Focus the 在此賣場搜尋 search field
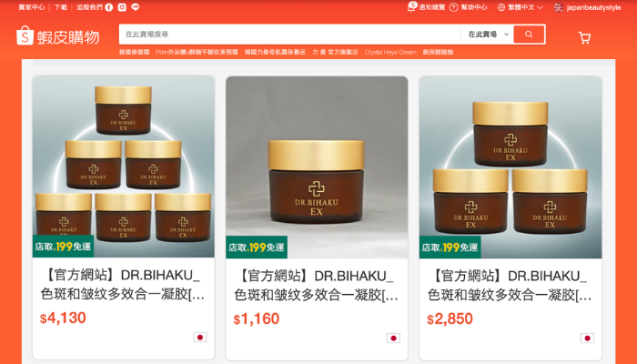The image size is (637, 364). coord(289,35)
